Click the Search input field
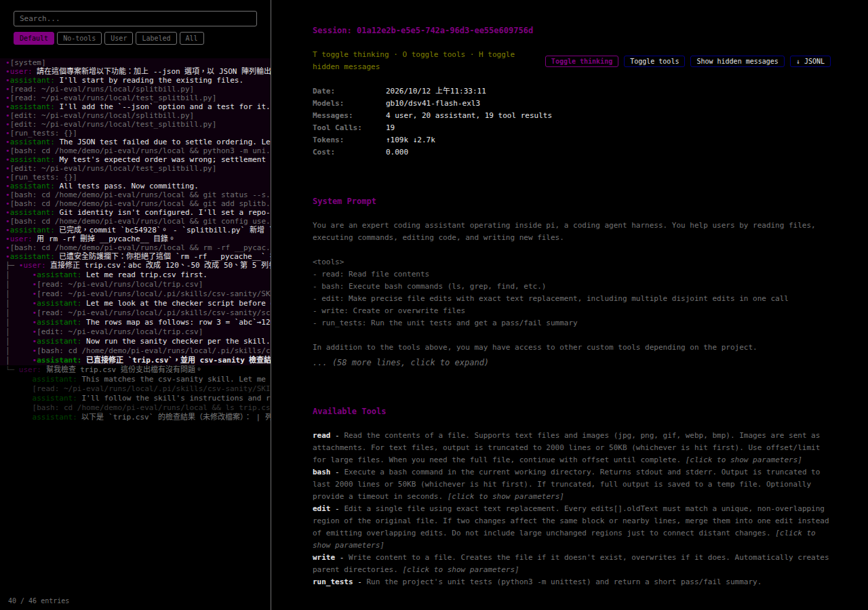This screenshot has width=868, height=610. 135,18
